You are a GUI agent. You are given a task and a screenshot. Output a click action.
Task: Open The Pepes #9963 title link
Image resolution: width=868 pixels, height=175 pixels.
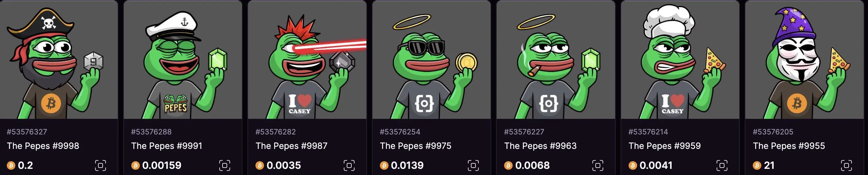click(x=540, y=146)
